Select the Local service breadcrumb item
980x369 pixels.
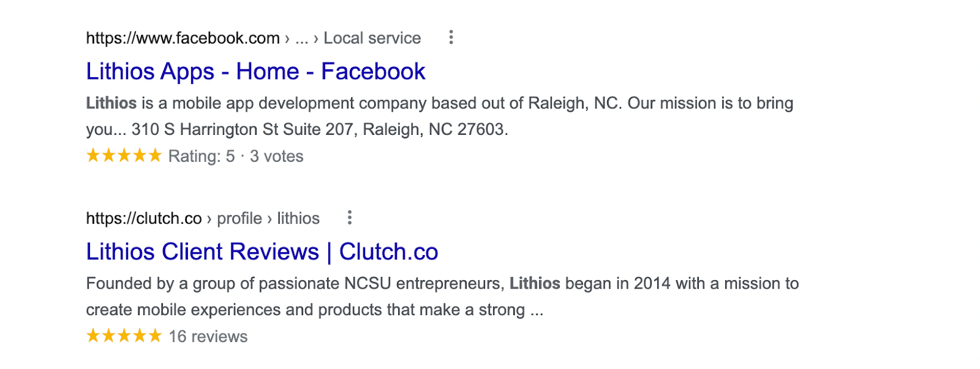pyautogui.click(x=372, y=37)
